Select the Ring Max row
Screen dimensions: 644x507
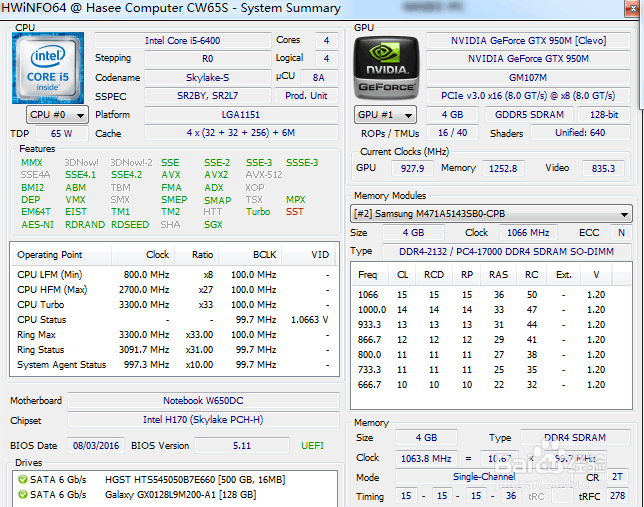coord(173,335)
